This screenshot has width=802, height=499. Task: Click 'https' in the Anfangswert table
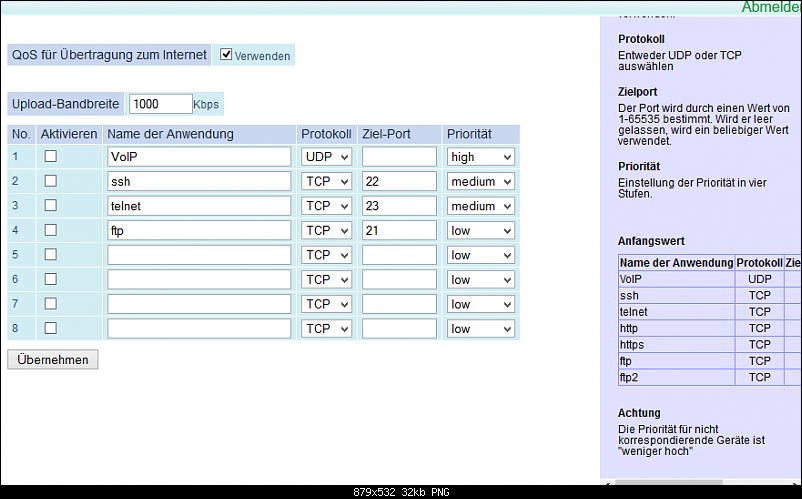pos(632,345)
